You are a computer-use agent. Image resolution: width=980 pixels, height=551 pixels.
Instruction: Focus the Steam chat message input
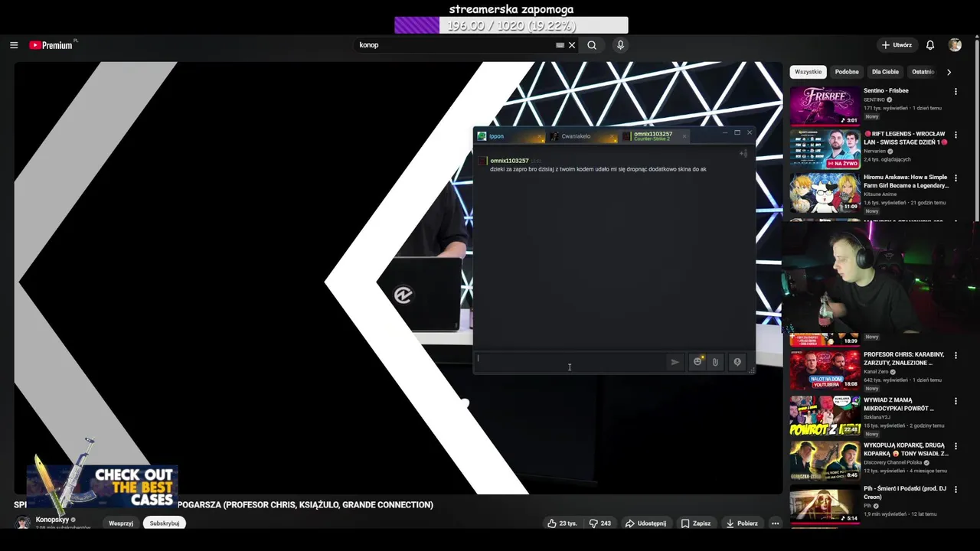click(x=570, y=362)
